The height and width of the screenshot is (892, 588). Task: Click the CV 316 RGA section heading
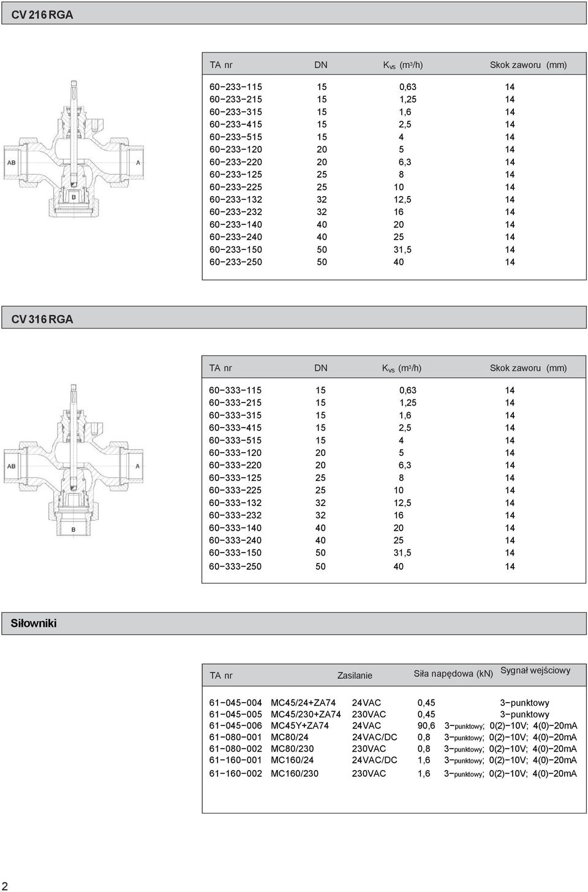click(x=42, y=319)
